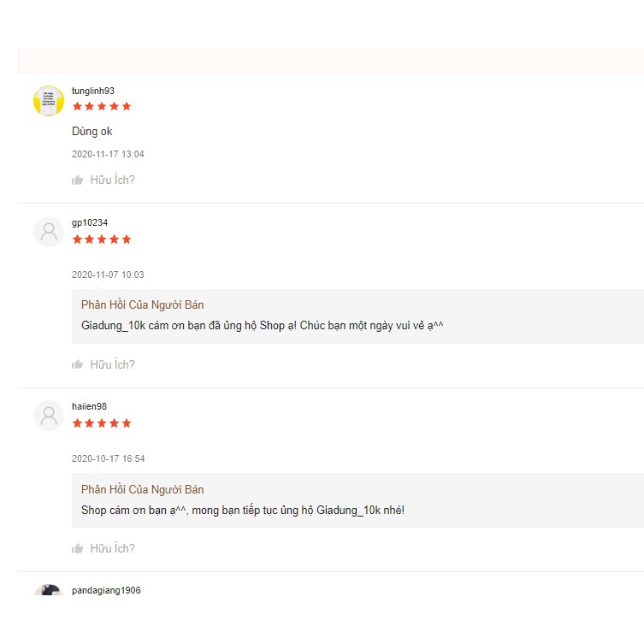
Task: Open gp10234's default avatar icon
Action: tap(49, 232)
